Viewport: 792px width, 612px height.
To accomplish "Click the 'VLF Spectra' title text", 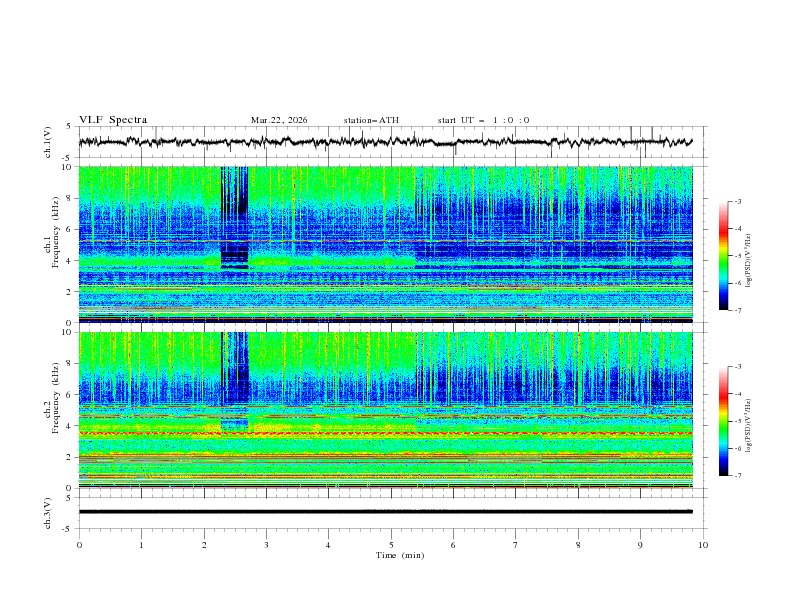I will [113, 120].
